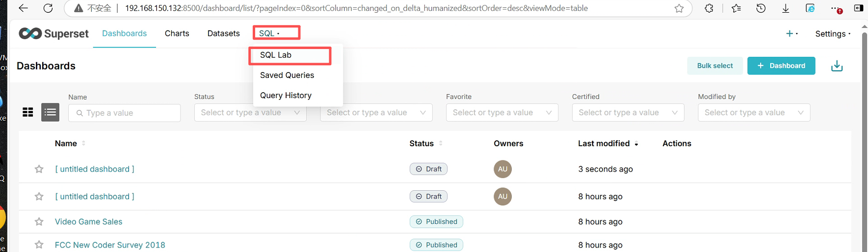
Task: Open browser downloads icon
Action: click(786, 8)
